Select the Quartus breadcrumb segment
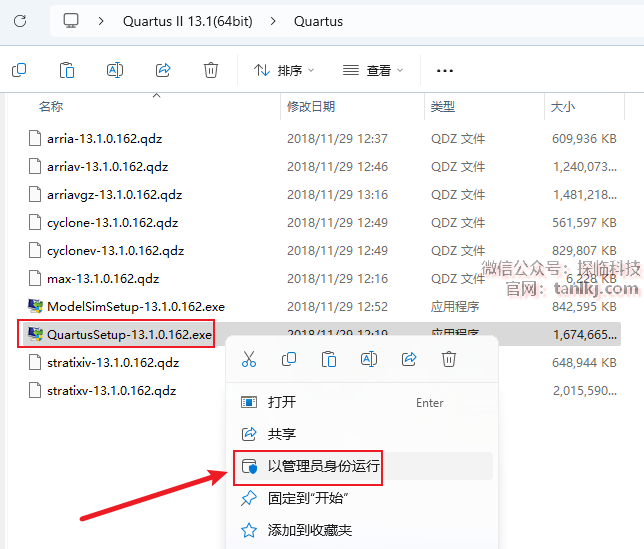The width and height of the screenshot is (644, 549). [x=318, y=21]
